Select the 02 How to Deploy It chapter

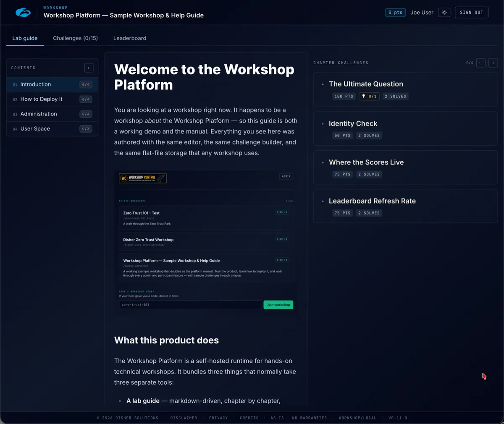click(x=52, y=99)
